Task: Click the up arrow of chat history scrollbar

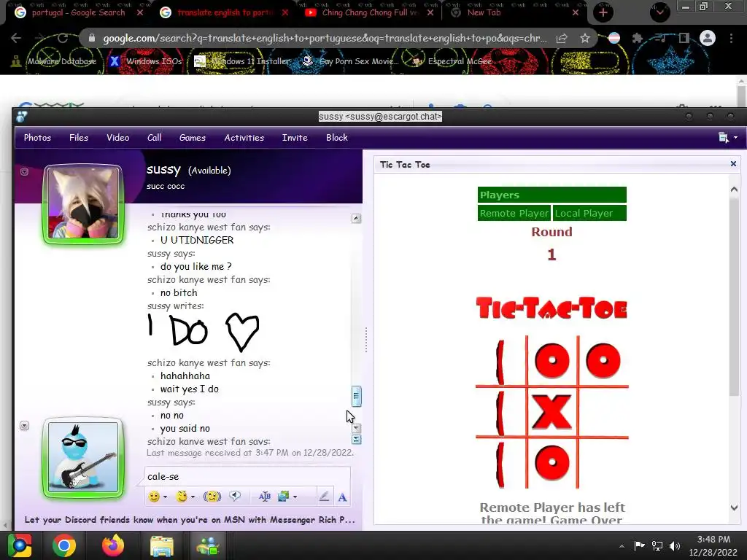Action: (356, 219)
